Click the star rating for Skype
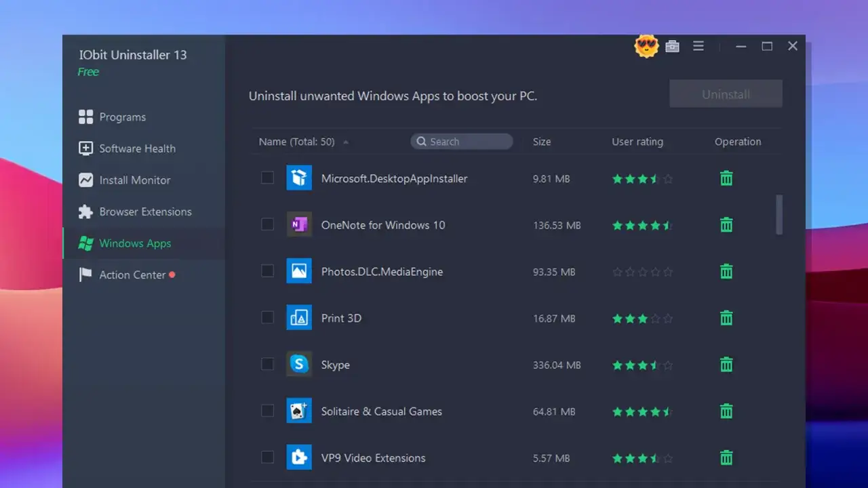This screenshot has width=868, height=488. 643,365
